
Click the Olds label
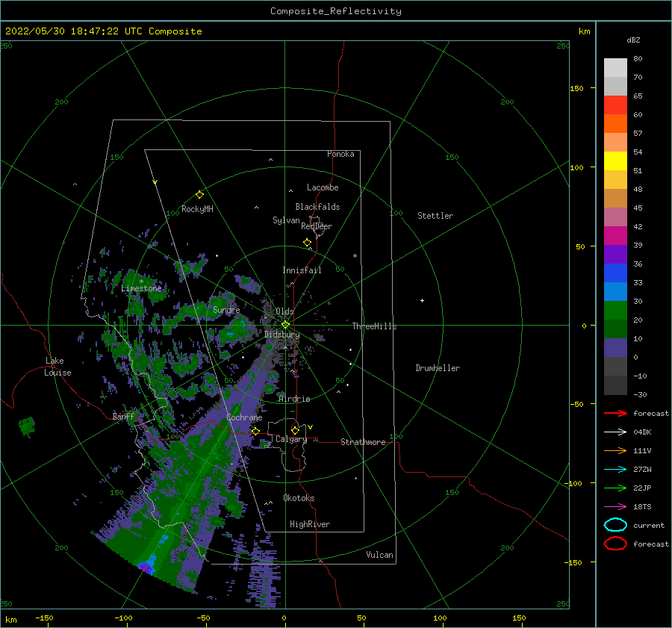tap(284, 311)
